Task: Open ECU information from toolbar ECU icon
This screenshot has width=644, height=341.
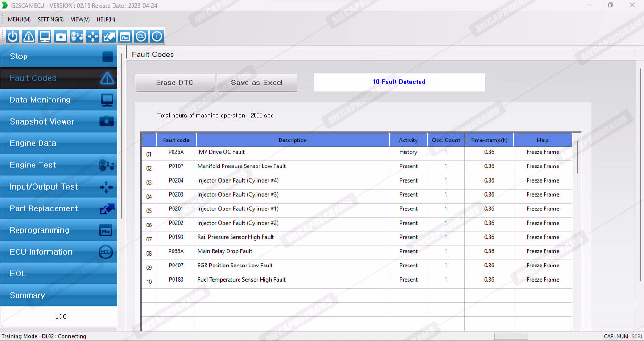Action: pyautogui.click(x=141, y=36)
